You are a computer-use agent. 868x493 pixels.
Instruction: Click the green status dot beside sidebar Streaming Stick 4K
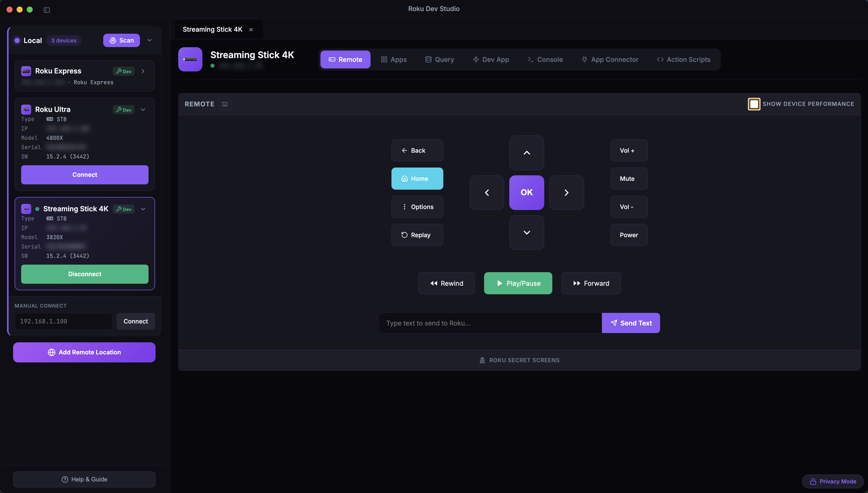(x=37, y=209)
